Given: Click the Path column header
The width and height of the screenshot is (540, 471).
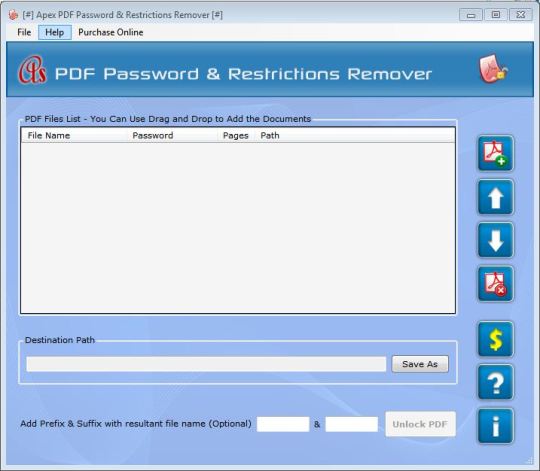Looking at the screenshot, I should [x=355, y=136].
